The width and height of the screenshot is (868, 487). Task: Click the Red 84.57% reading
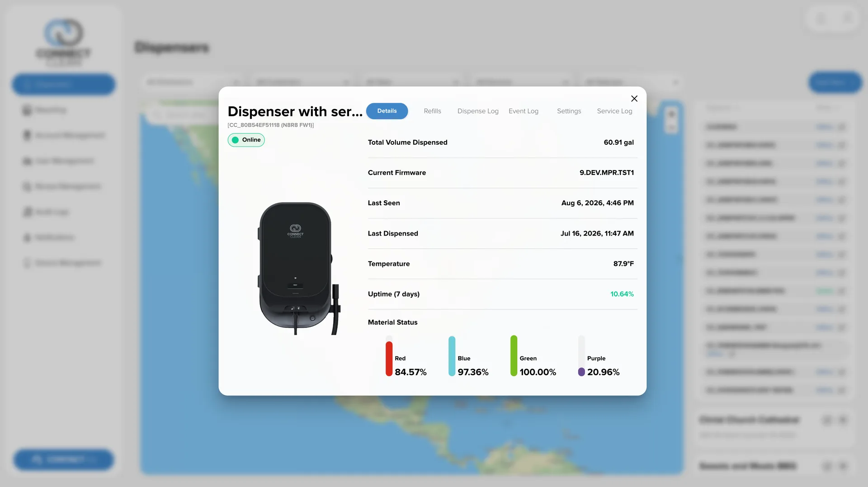[x=410, y=372]
